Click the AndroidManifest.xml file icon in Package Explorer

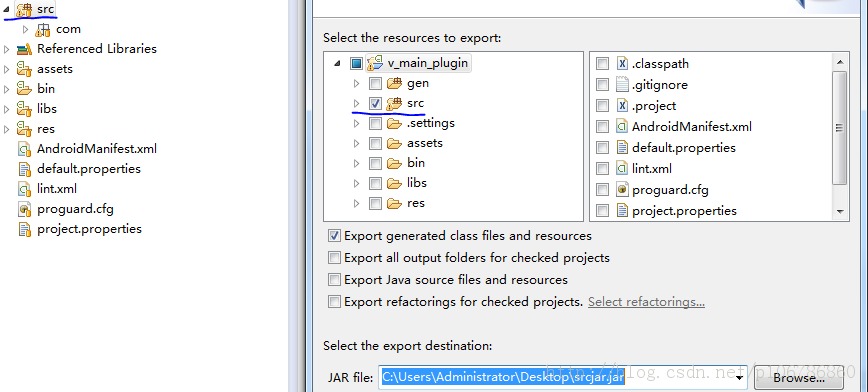pos(24,149)
